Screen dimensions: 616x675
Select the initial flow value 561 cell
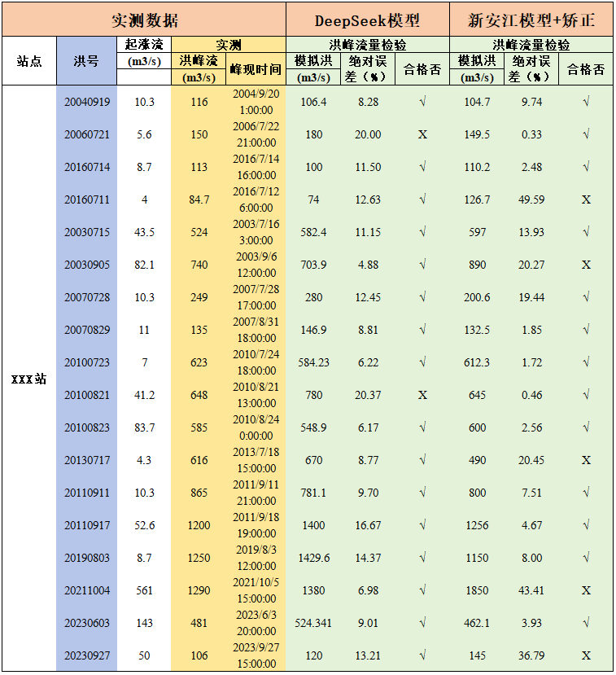[144, 590]
